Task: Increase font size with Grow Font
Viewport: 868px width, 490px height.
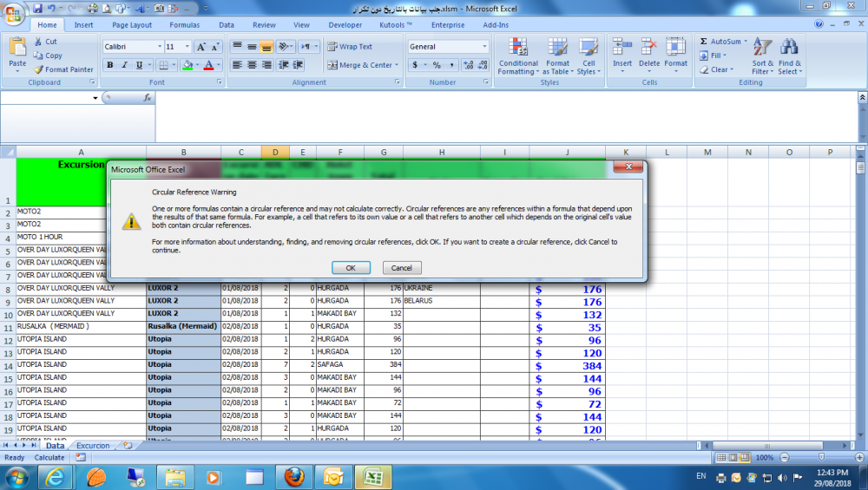Action: point(201,47)
